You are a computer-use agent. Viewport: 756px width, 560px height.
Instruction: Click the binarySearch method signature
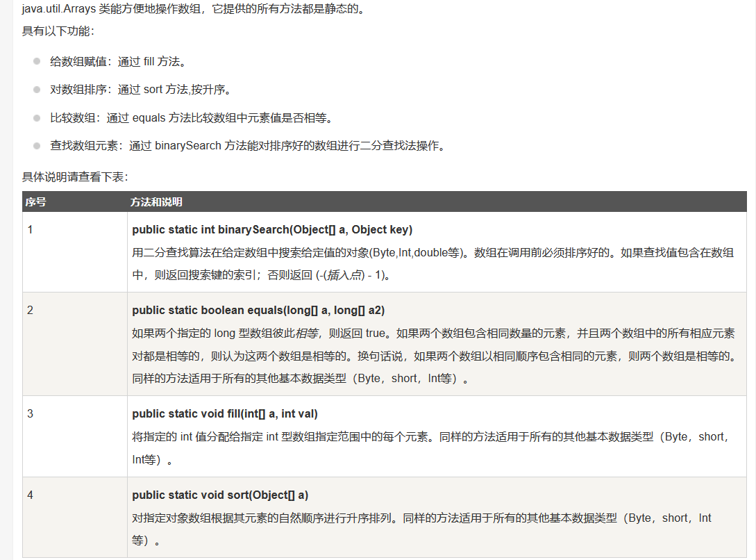[271, 229]
